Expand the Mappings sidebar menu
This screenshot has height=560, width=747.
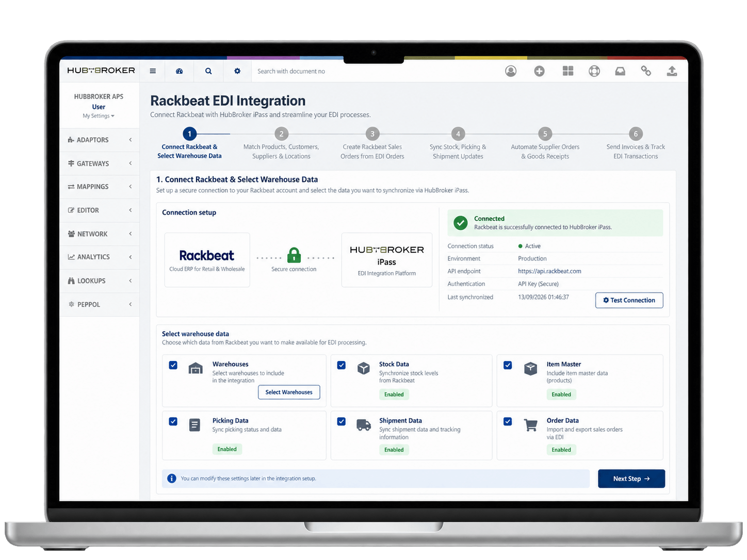tap(100, 187)
